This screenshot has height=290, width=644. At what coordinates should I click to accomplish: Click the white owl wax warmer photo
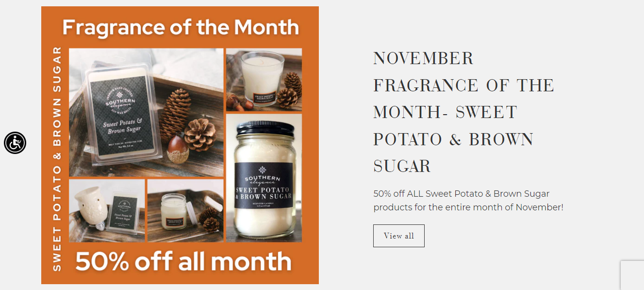tap(107, 211)
